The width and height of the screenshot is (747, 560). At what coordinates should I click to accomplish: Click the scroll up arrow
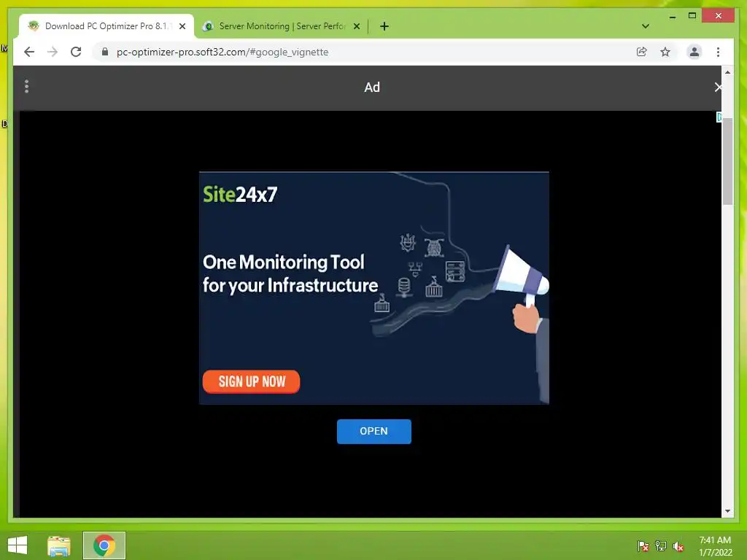point(727,72)
